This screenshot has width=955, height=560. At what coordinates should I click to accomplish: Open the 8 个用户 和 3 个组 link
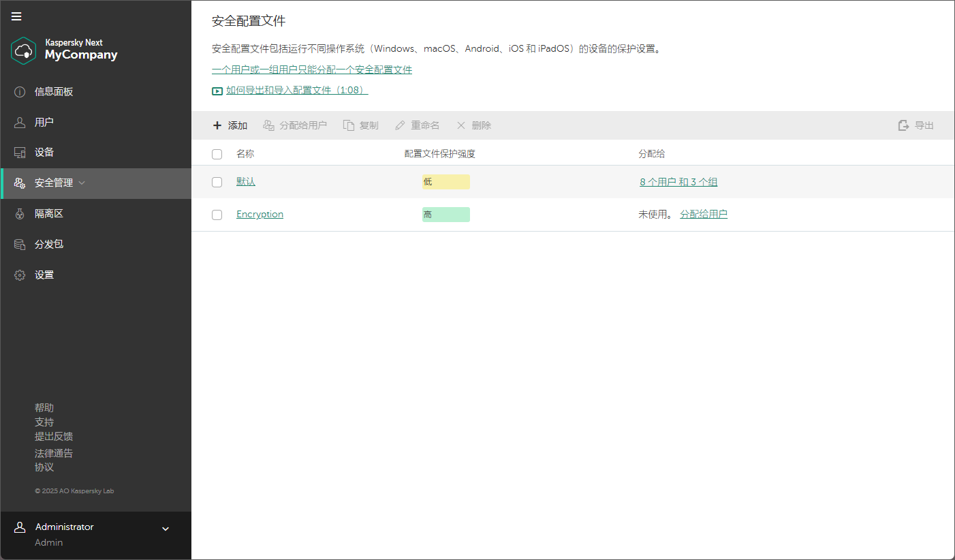678,182
